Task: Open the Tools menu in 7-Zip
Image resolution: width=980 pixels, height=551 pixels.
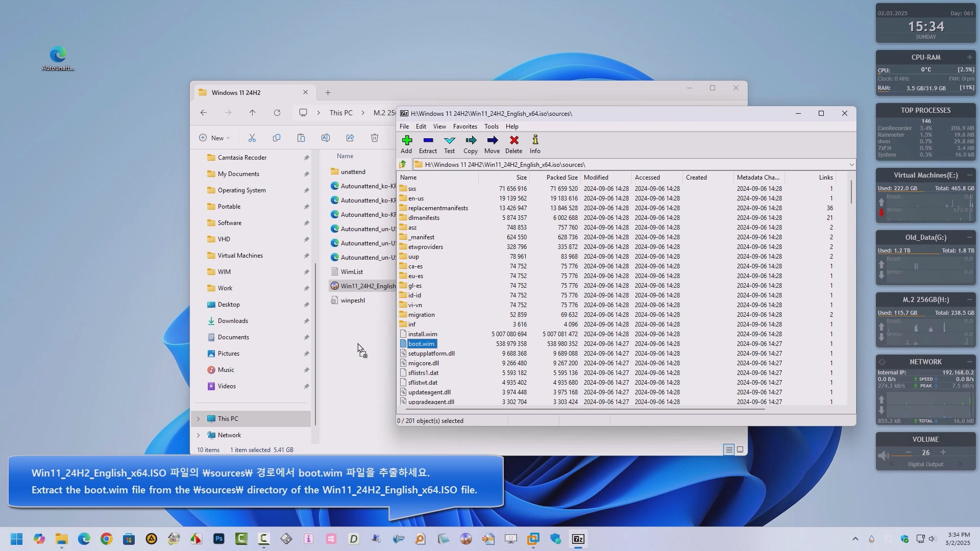Action: point(491,127)
